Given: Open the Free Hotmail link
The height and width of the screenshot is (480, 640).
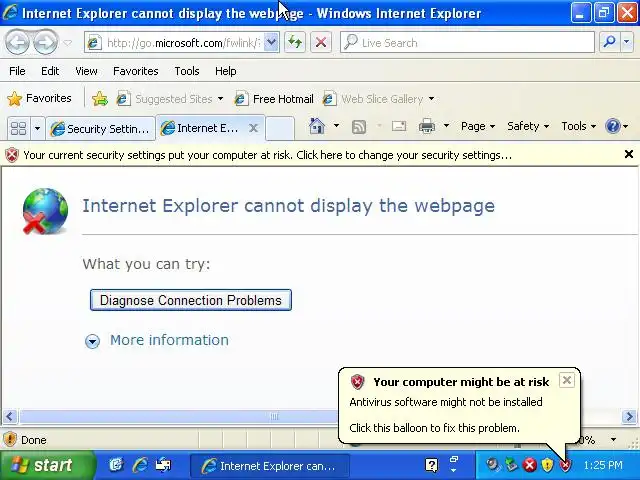Looking at the screenshot, I should [274, 99].
